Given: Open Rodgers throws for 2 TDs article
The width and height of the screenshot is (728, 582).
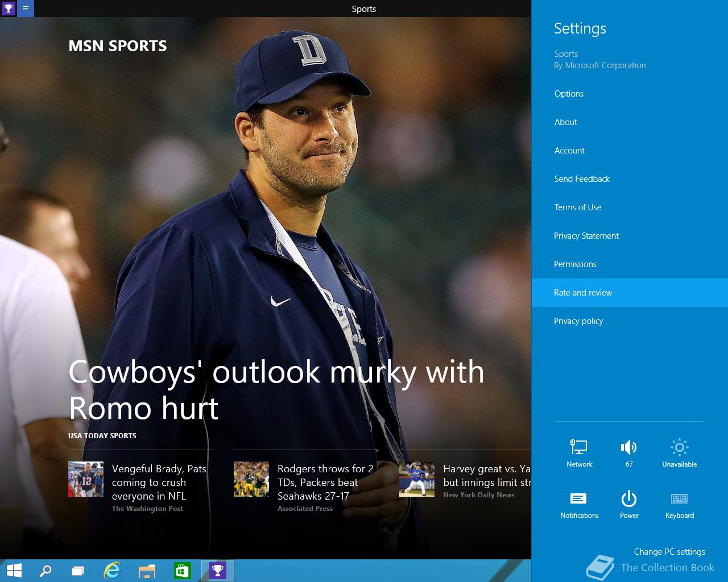Looking at the screenshot, I should pos(325,482).
